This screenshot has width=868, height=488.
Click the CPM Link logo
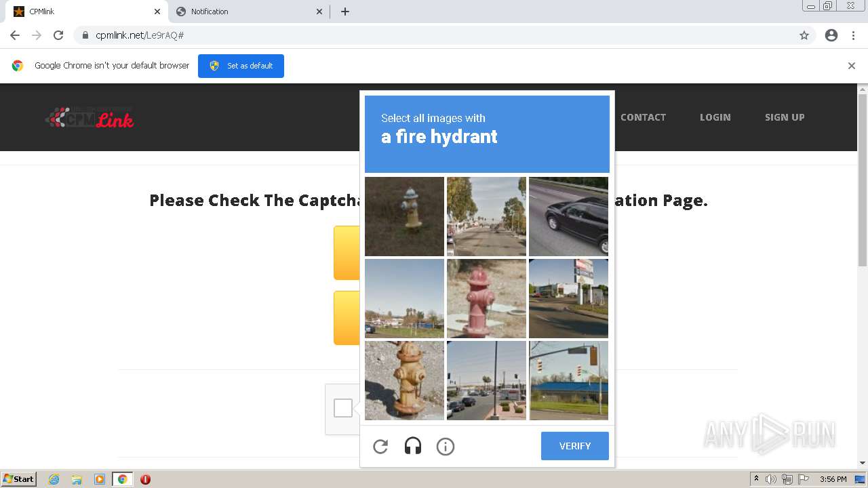(90, 117)
